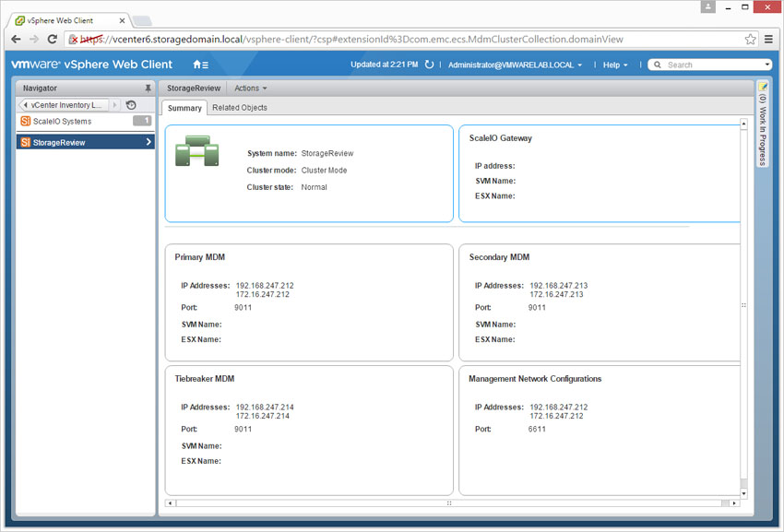Open the Chrome hamburger menu
Viewport: 784px width, 532px height.
[x=769, y=39]
